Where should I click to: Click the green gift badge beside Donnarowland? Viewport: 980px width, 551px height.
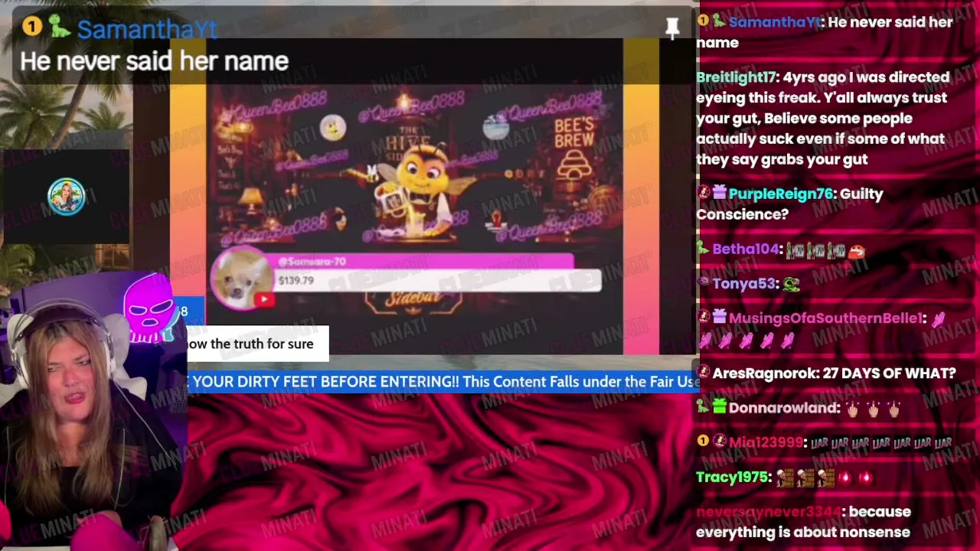click(720, 407)
